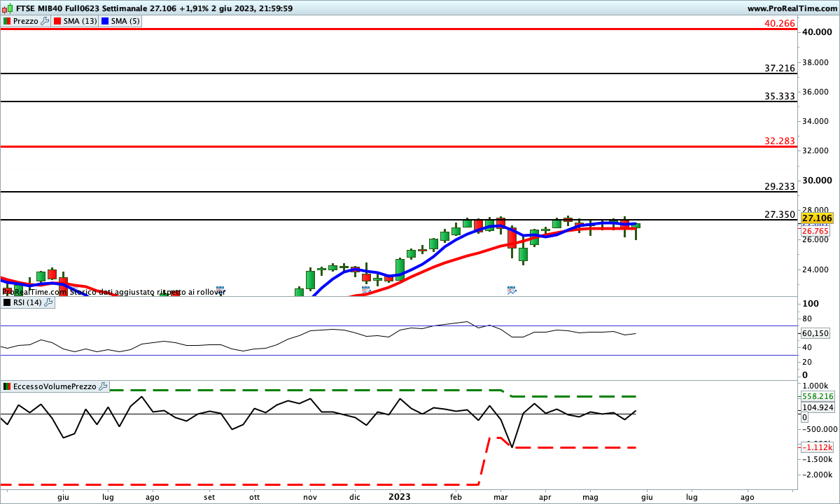Select the Prezzo label in price panel
The image size is (840, 504).
pyautogui.click(x=26, y=21)
